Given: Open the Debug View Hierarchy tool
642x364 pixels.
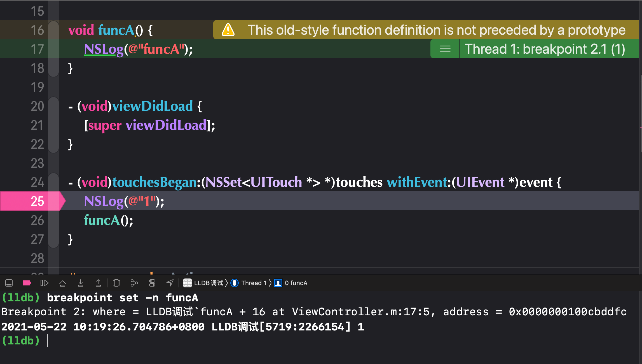Looking at the screenshot, I should pyautogui.click(x=116, y=283).
